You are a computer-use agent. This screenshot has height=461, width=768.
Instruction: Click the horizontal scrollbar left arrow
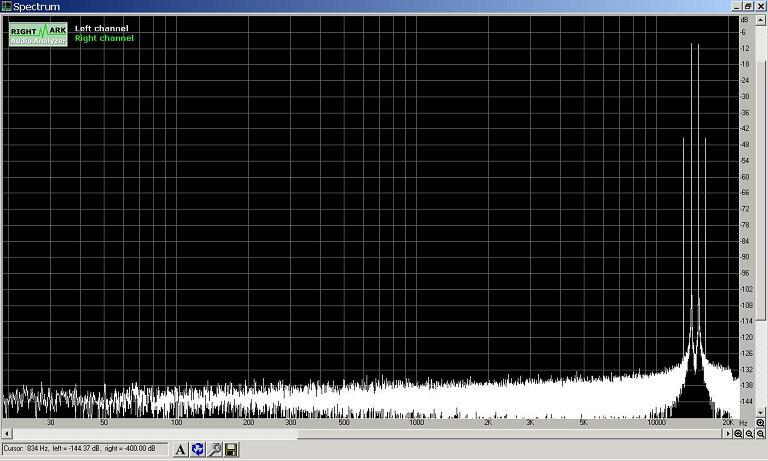point(5,434)
